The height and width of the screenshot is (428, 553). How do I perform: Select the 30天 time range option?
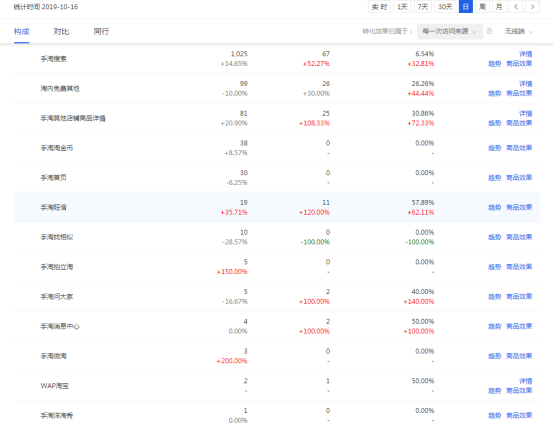445,7
